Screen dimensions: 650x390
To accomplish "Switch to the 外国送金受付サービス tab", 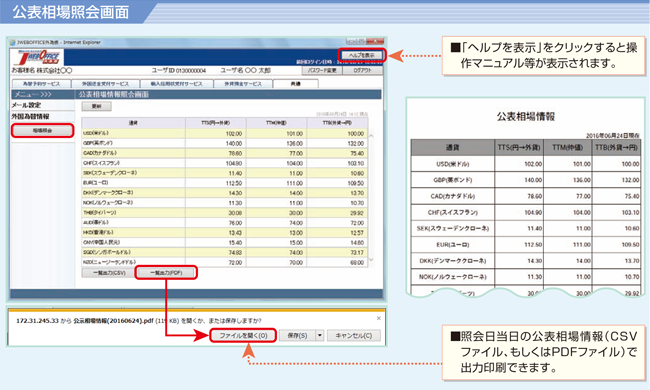I will 105,84.
